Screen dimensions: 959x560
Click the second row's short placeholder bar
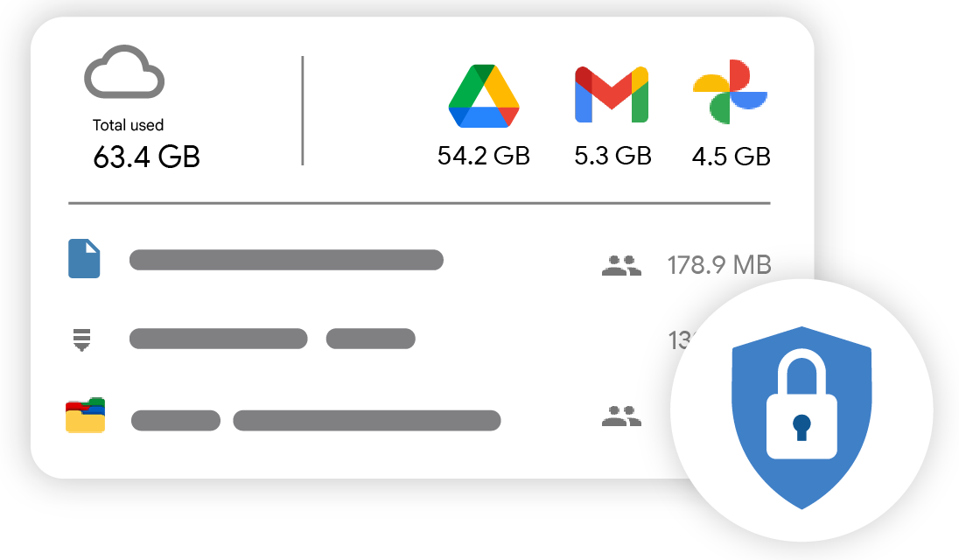coord(371,339)
